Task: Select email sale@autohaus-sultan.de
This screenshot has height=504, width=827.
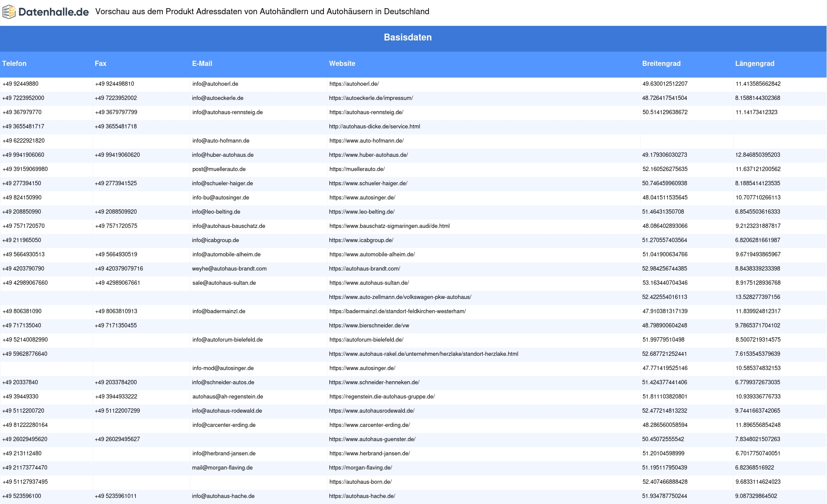Action: pyautogui.click(x=224, y=283)
